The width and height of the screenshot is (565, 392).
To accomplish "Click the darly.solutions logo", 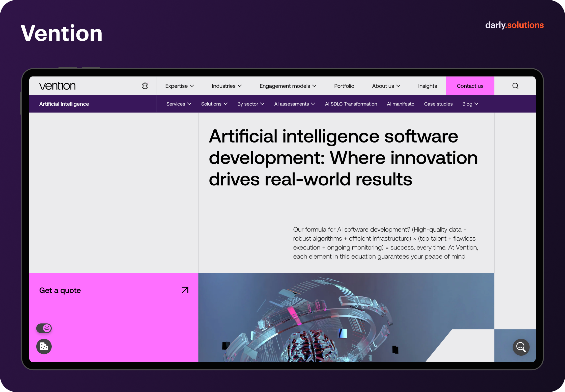I will coord(514,25).
